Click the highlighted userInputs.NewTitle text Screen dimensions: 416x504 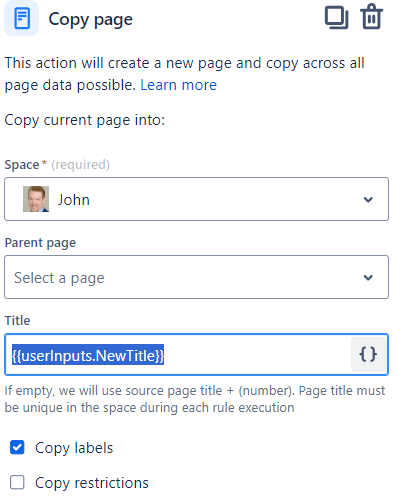coord(88,355)
